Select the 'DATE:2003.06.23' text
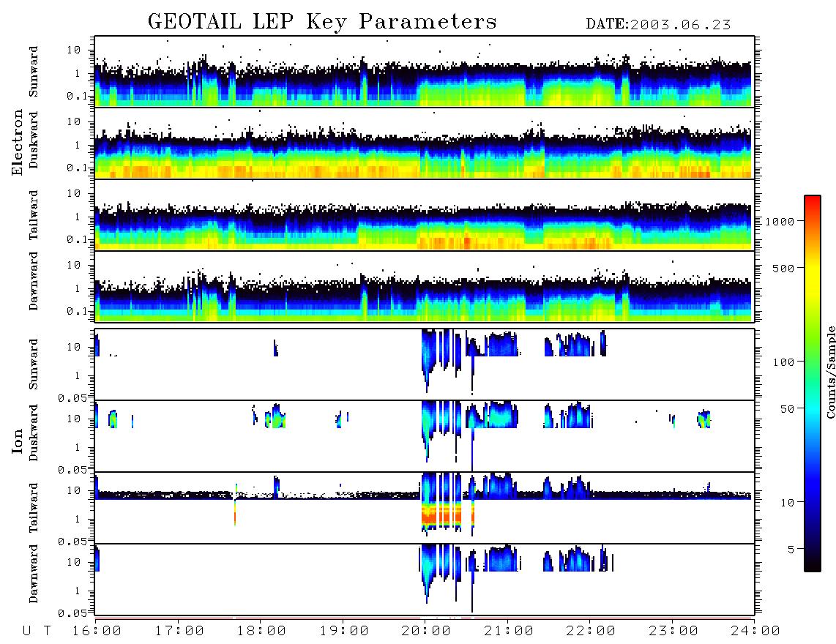Viewport: 836px width, 644px height. pos(658,25)
